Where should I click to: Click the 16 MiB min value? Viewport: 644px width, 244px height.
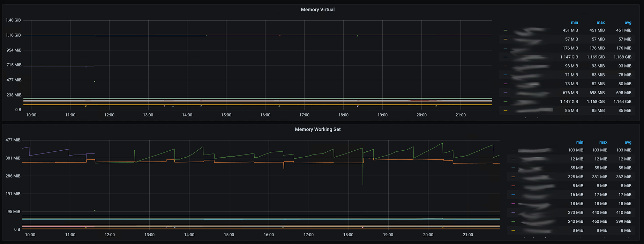(577, 195)
